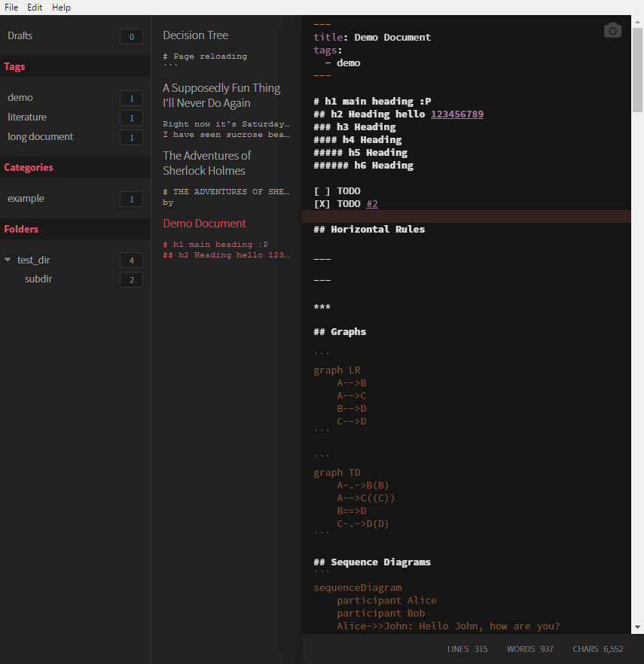Select the long document tag
The width and height of the screenshot is (644, 664).
point(41,136)
